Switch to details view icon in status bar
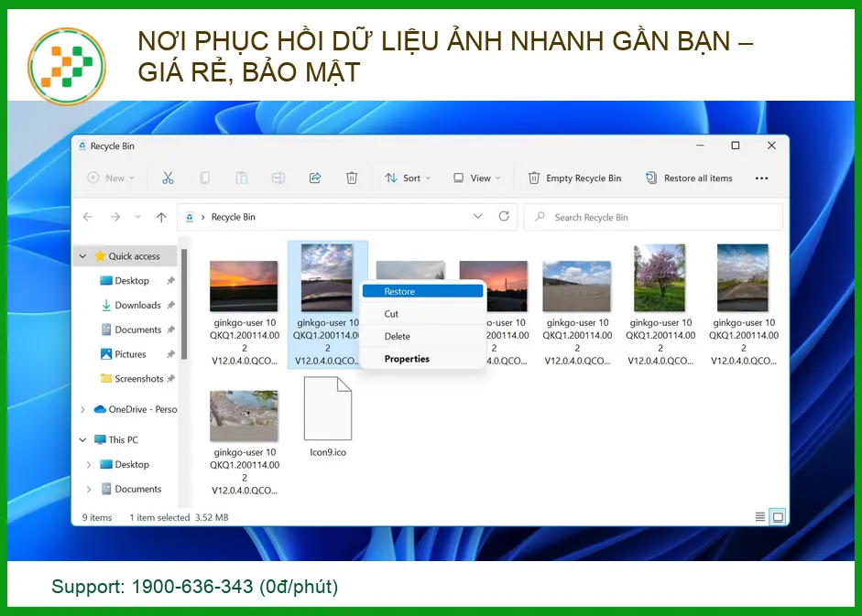862x616 pixels. [x=759, y=517]
